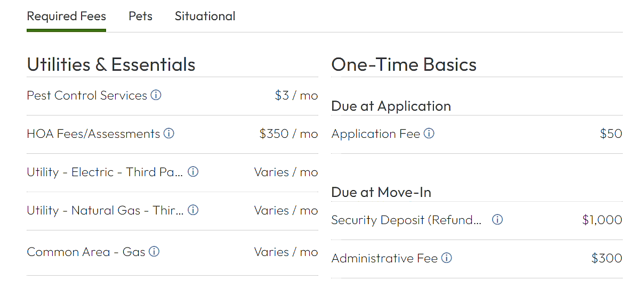644x297 pixels.
Task: Switch to the Pets tab
Action: (x=141, y=16)
